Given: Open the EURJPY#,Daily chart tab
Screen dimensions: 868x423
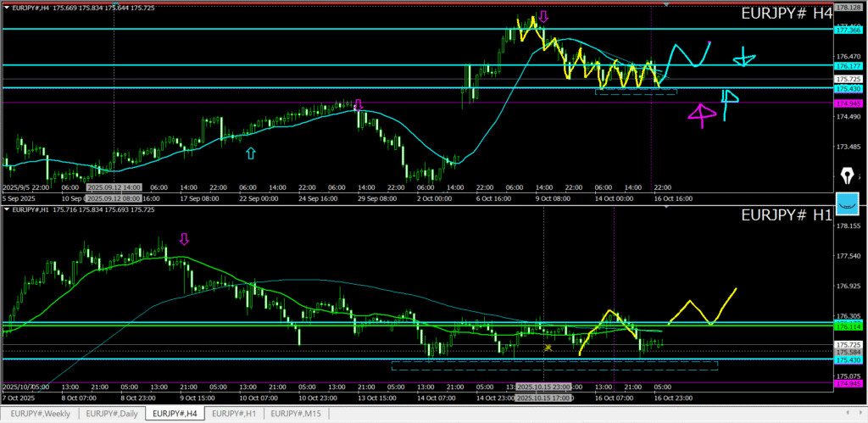Looking at the screenshot, I should tap(110, 414).
